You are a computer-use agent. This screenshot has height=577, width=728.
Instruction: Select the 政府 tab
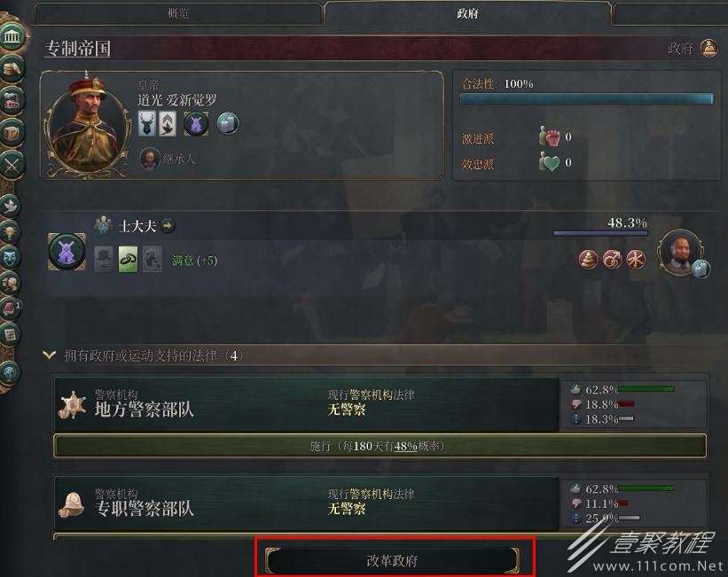click(x=467, y=13)
